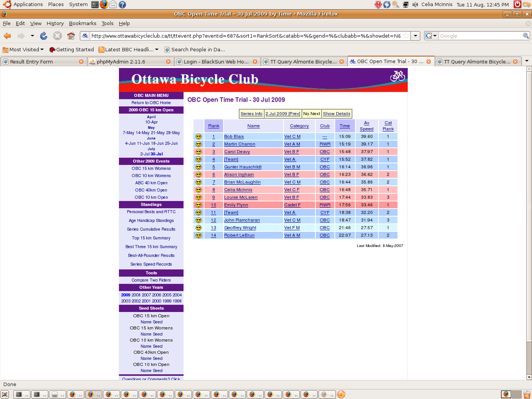Click the Home icon in toolbar

click(71, 36)
